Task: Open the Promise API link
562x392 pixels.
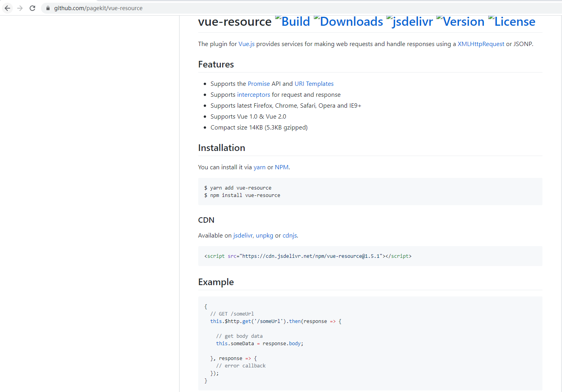Action: [259, 84]
